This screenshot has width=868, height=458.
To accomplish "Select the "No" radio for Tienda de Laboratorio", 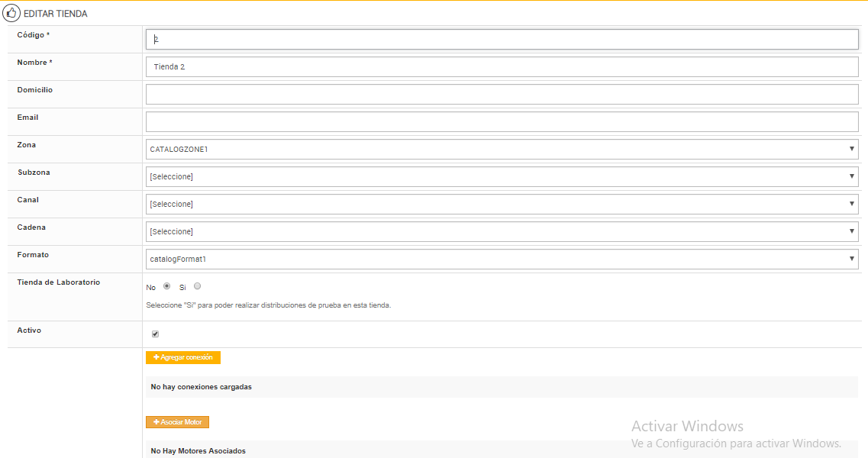I will pos(166,286).
